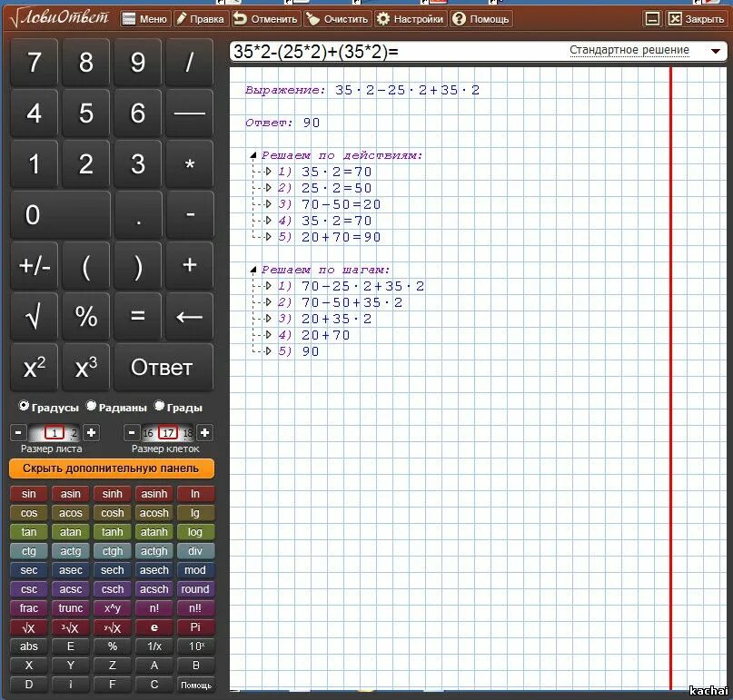Viewport: 733px width, 700px height.
Task: Insert cube root function ³√x
Action: 70,627
